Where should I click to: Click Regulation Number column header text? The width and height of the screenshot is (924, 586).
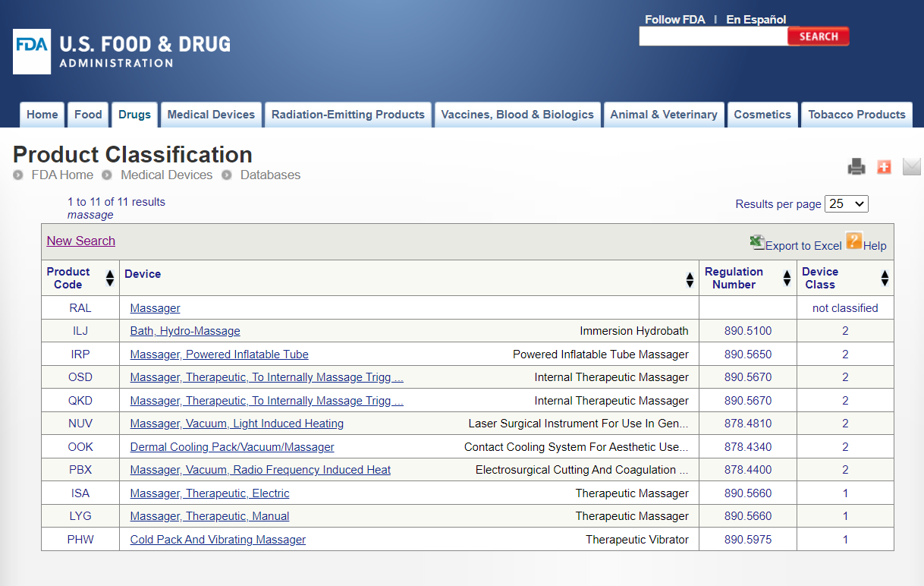point(734,278)
